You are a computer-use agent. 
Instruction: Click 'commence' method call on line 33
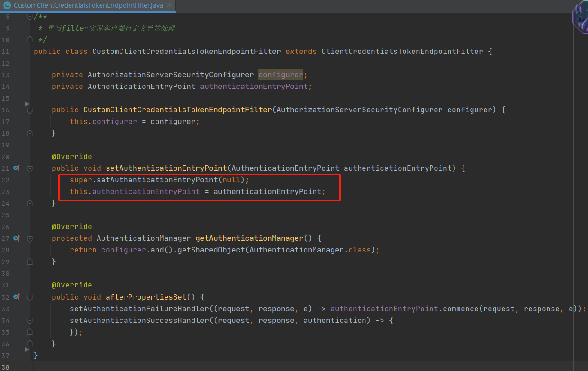(x=461, y=309)
